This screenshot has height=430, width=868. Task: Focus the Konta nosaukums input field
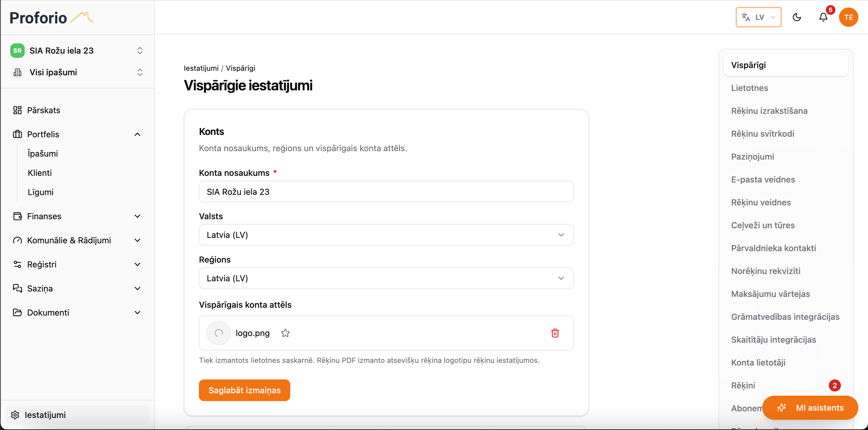pos(386,192)
